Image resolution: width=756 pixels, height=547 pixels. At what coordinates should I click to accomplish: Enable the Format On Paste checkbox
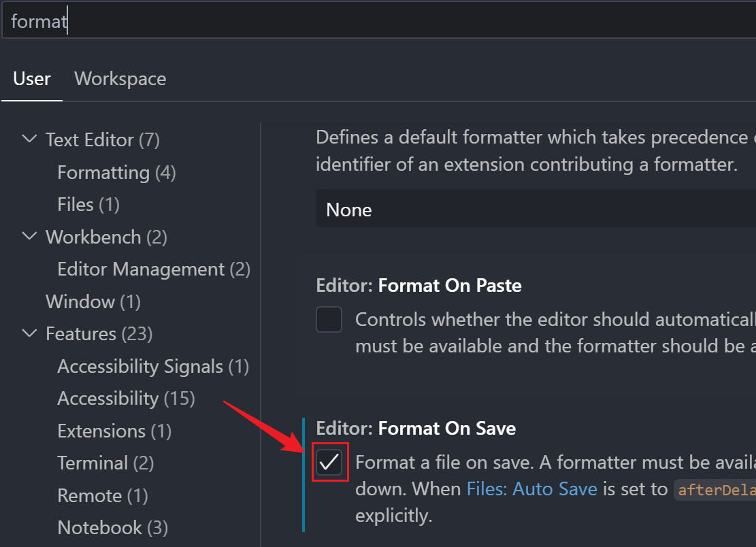(329, 320)
